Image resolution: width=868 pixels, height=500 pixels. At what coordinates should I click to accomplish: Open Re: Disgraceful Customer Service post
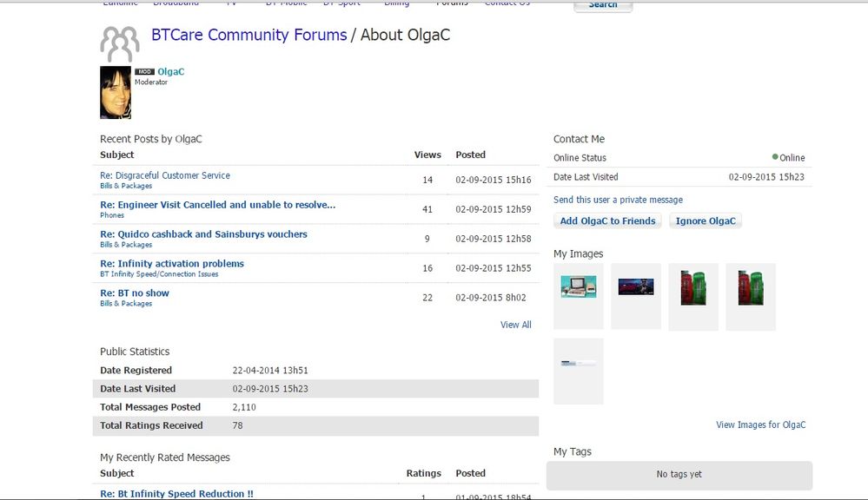pyautogui.click(x=165, y=175)
